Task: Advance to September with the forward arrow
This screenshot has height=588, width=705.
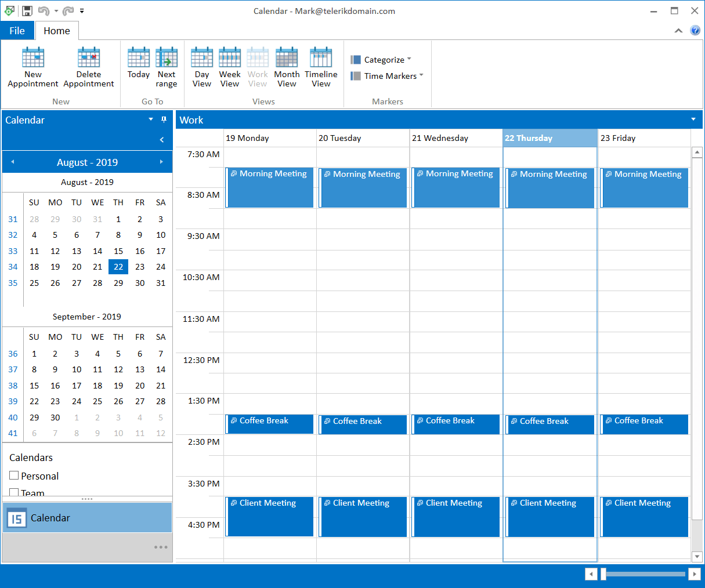Action: pos(161,162)
